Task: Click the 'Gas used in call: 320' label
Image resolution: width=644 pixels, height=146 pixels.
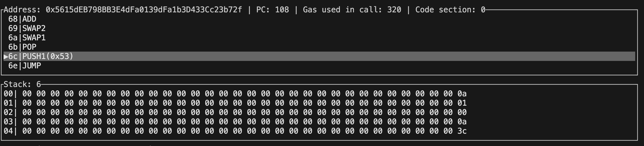Action: click(x=352, y=10)
